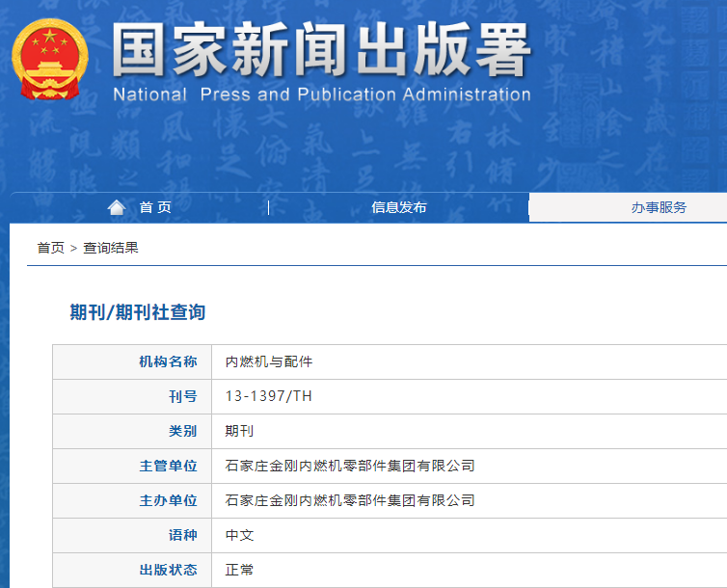727x588 pixels.
Task: Go to 首页 via the breadcrumb link
Action: point(50,248)
